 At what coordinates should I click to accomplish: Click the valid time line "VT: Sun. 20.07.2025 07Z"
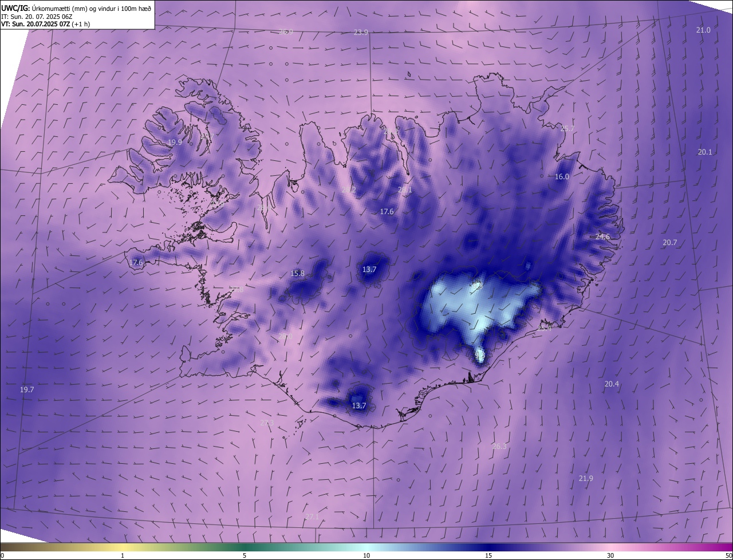tap(36, 24)
